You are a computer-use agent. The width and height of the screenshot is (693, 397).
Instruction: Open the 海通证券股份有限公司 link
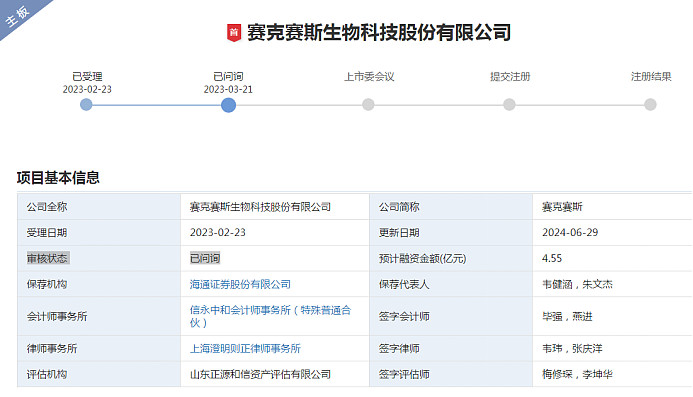coord(240,284)
